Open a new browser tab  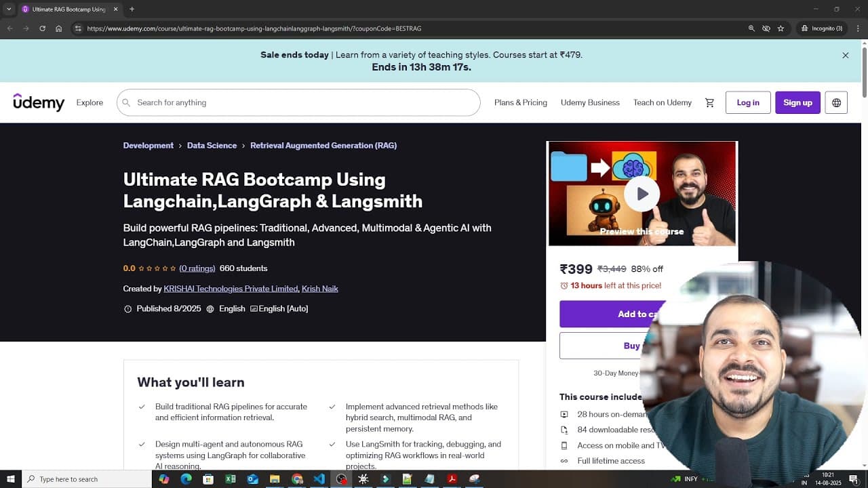point(132,9)
